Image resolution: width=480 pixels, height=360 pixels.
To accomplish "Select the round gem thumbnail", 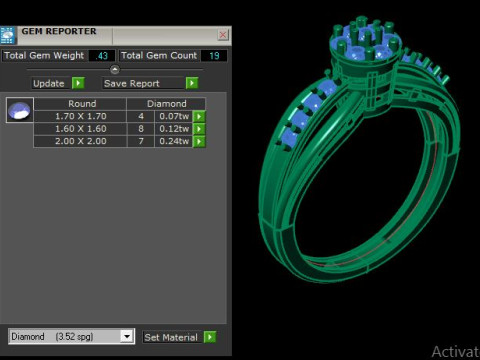I will pyautogui.click(x=20, y=110).
